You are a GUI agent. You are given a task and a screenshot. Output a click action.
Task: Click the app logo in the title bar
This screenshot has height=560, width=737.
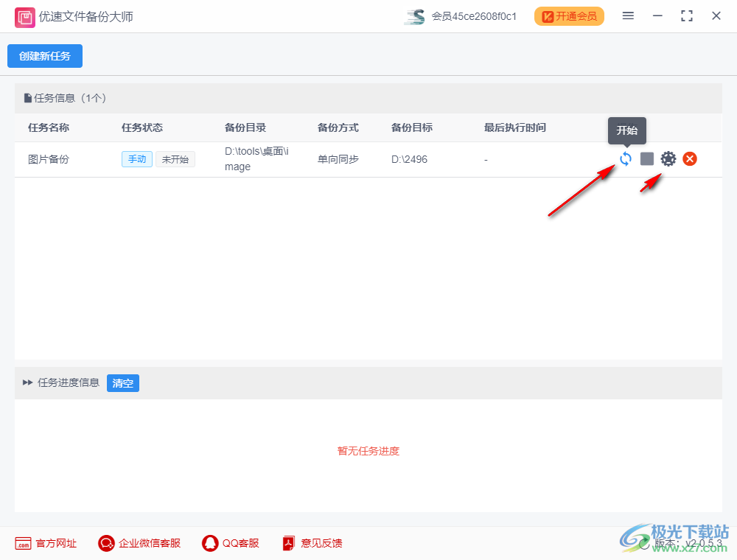(24, 15)
